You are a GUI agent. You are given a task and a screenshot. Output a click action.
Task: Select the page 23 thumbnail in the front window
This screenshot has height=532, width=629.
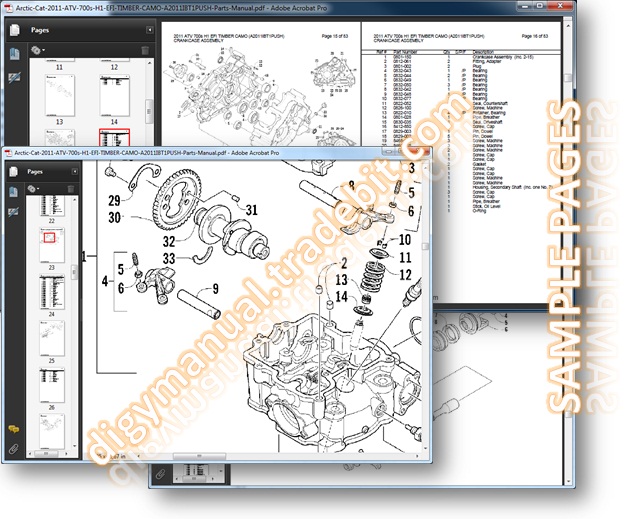(x=48, y=238)
